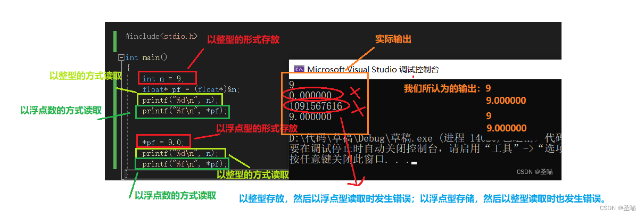Click the float* pf = (float*)&n; line
This screenshot has height=216, width=644.
tap(191, 89)
